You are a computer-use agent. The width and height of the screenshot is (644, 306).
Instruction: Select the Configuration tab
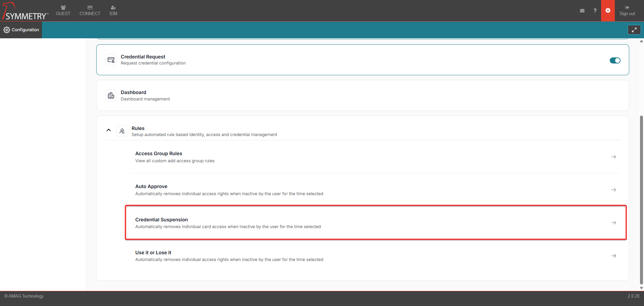[x=21, y=30]
